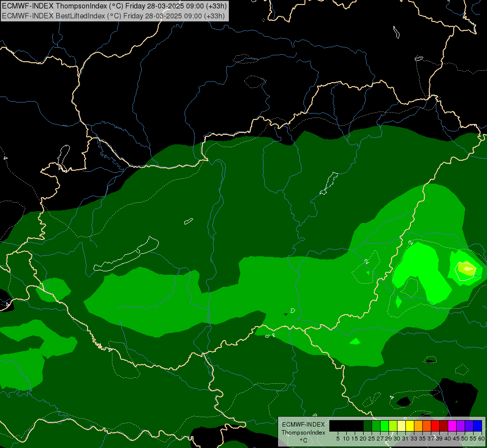The width and height of the screenshot is (487, 448).
Task: Click the bright red 37–39 legend swatch
Action: (x=435, y=426)
